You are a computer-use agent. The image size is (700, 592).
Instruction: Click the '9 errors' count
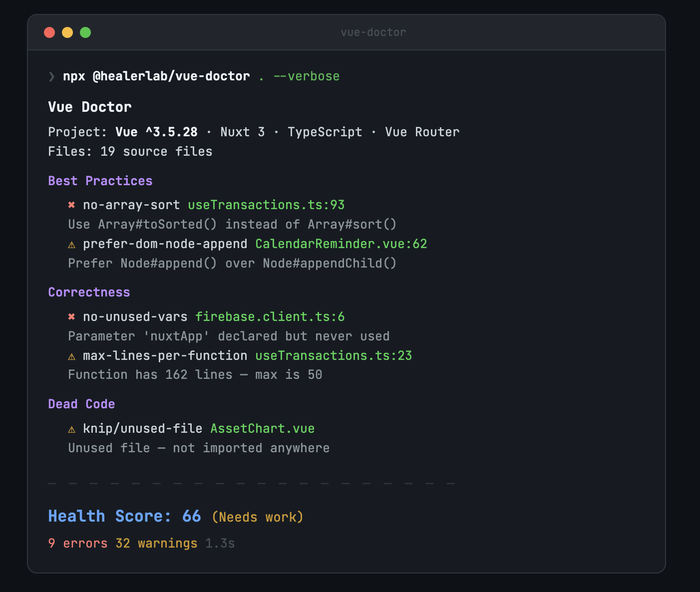click(x=78, y=544)
